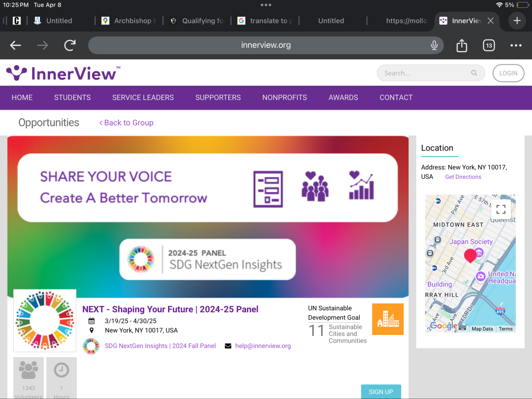Click the red location pin on the map
The width and height of the screenshot is (532, 399).
(x=470, y=256)
